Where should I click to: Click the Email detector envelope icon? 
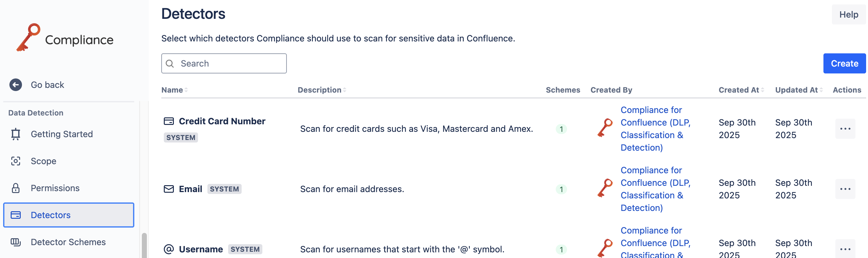[169, 189]
